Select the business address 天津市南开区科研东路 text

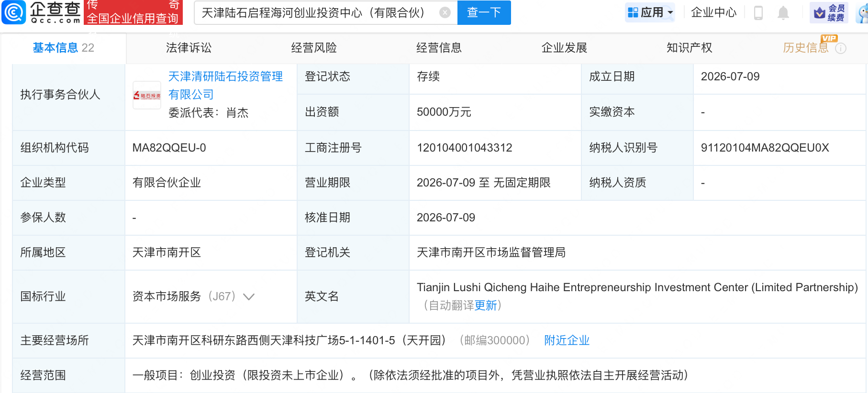point(290,340)
